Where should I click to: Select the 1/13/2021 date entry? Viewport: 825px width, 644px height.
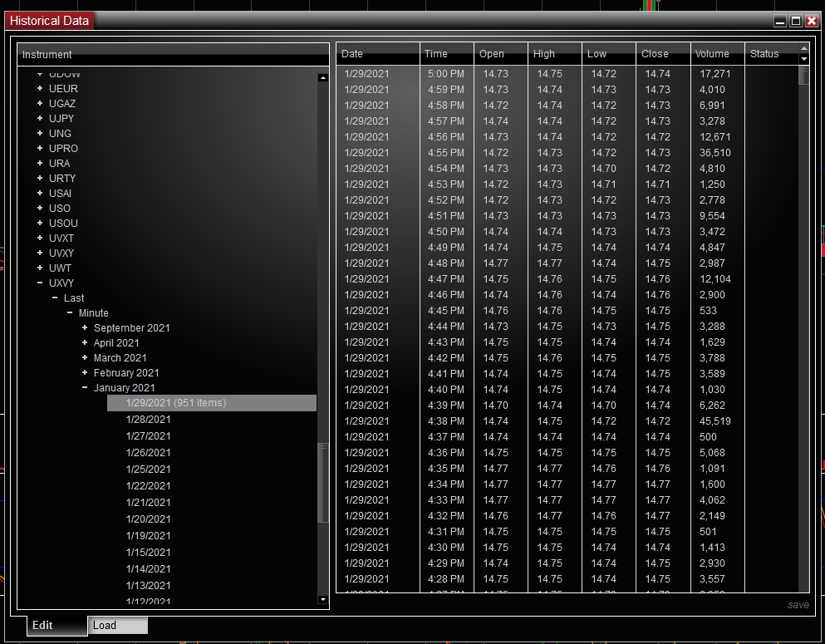point(149,586)
